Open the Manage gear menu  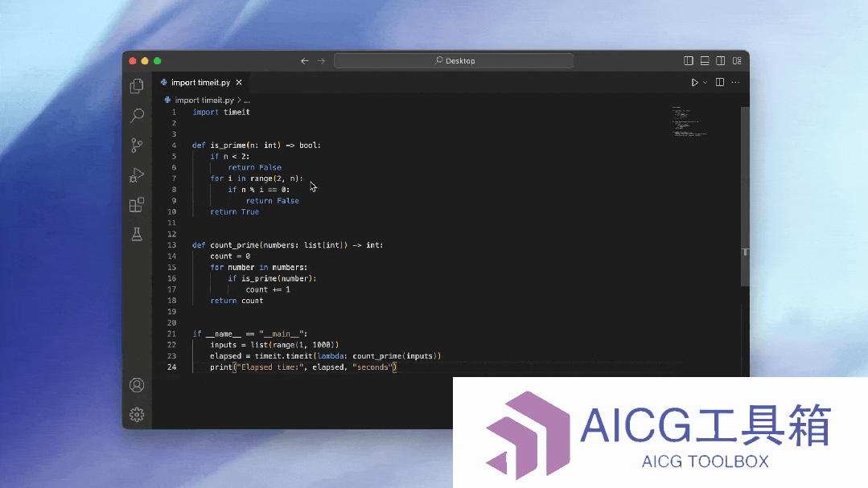point(137,414)
